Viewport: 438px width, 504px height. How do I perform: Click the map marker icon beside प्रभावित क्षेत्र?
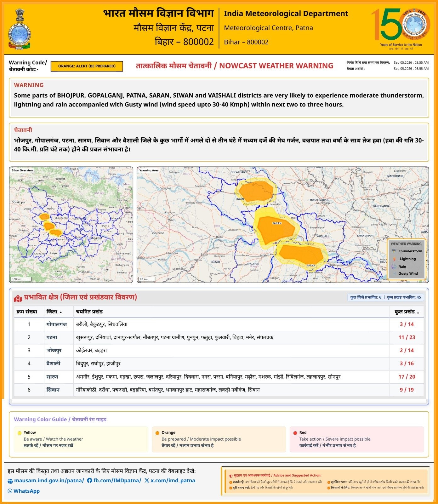pyautogui.click(x=18, y=298)
